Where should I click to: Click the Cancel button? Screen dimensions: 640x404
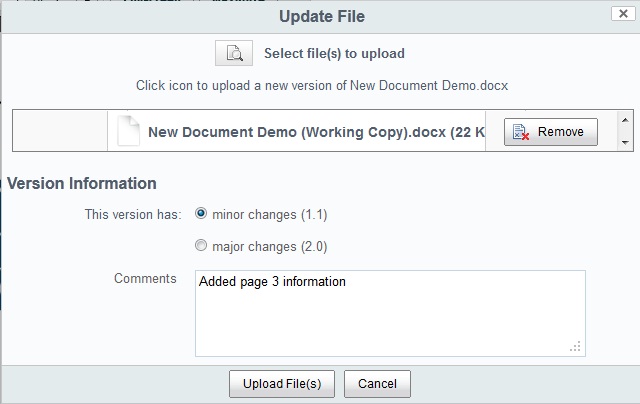pos(377,384)
